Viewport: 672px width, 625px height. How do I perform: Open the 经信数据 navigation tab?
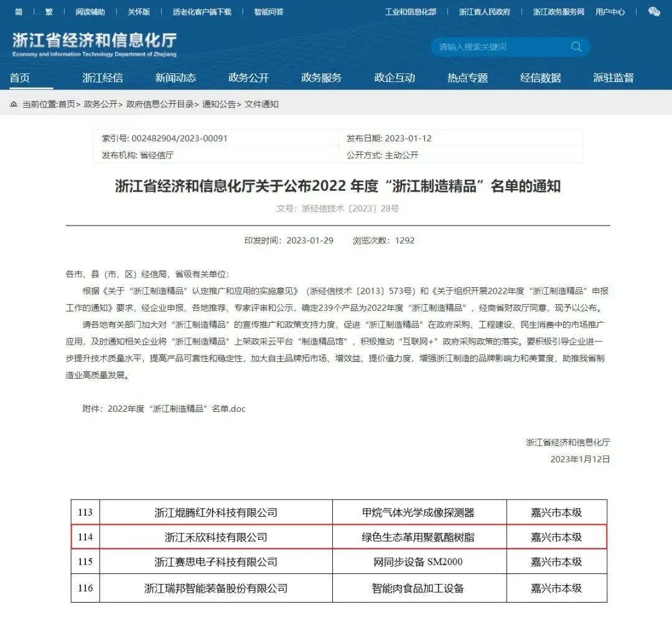point(541,78)
